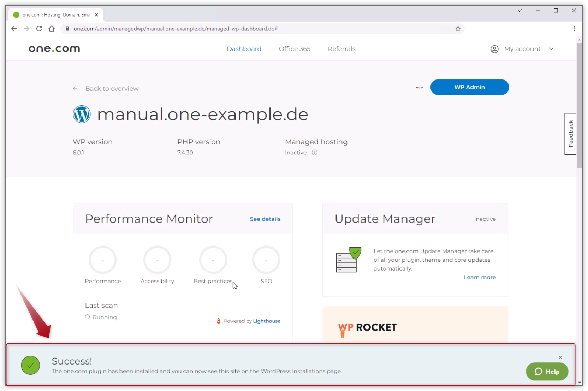588x391 pixels.
Task: Click the SEO progress circle
Action: tap(266, 260)
